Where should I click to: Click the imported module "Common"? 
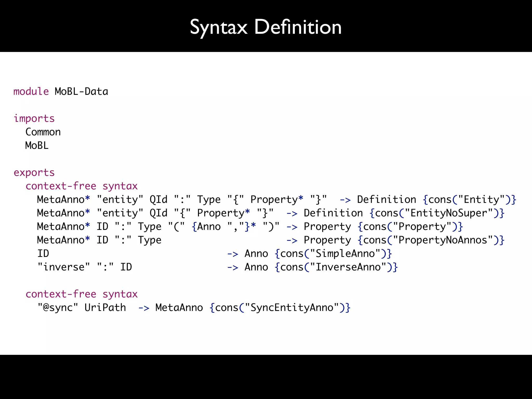point(43,132)
